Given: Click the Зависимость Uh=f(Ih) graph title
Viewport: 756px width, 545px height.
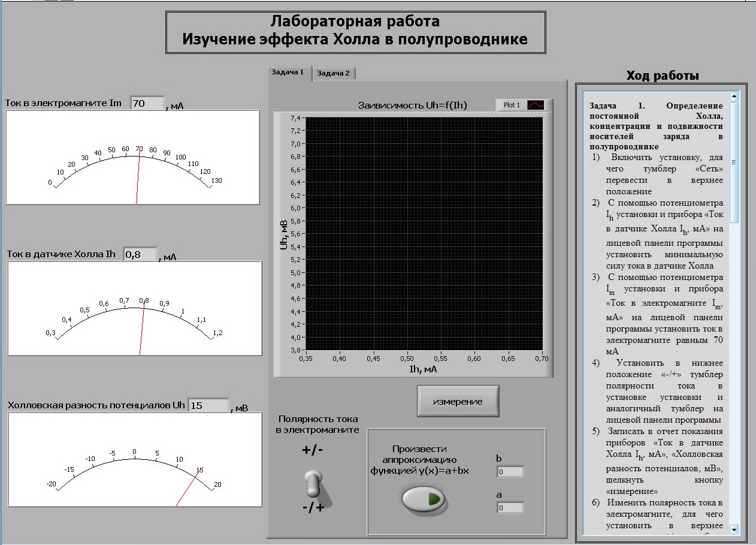Looking at the screenshot, I should 413,106.
